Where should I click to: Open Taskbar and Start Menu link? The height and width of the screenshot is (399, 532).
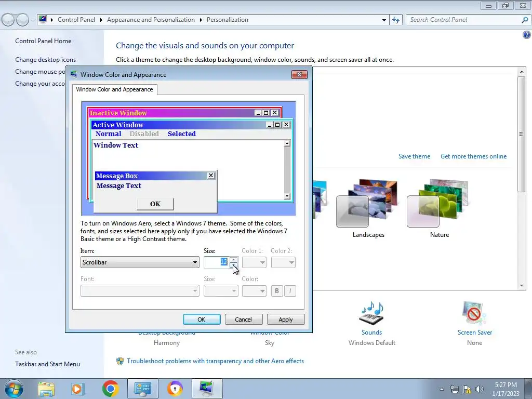tap(47, 364)
